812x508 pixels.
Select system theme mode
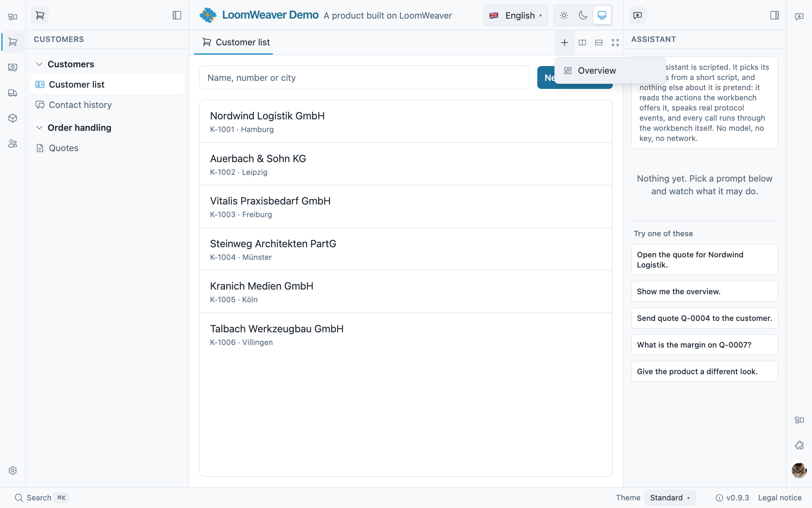click(x=602, y=15)
